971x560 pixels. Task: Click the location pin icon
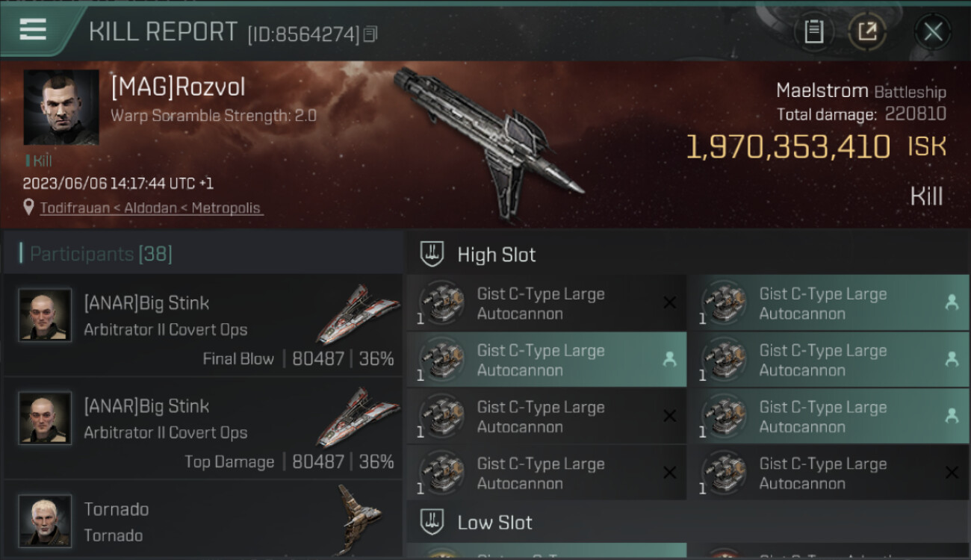pyautogui.click(x=29, y=208)
